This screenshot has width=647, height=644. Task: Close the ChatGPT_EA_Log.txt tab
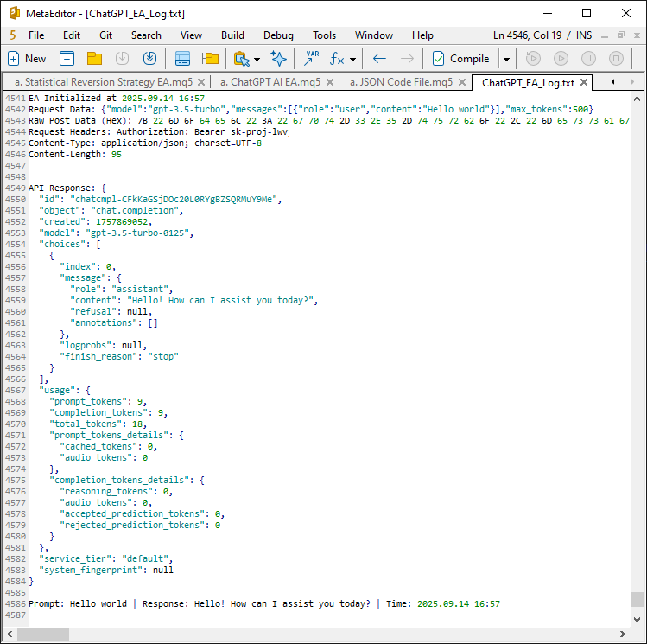[584, 82]
